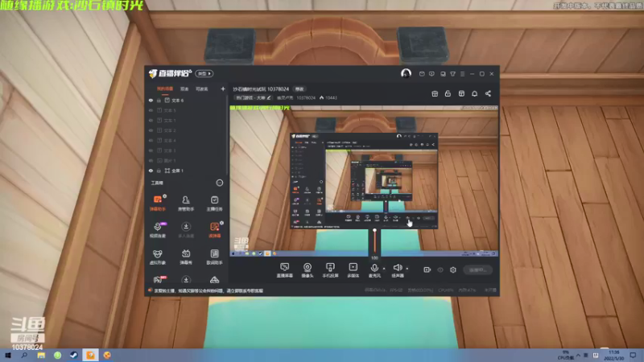Toggle visibility eye of 文本 4 layer

pos(151,140)
